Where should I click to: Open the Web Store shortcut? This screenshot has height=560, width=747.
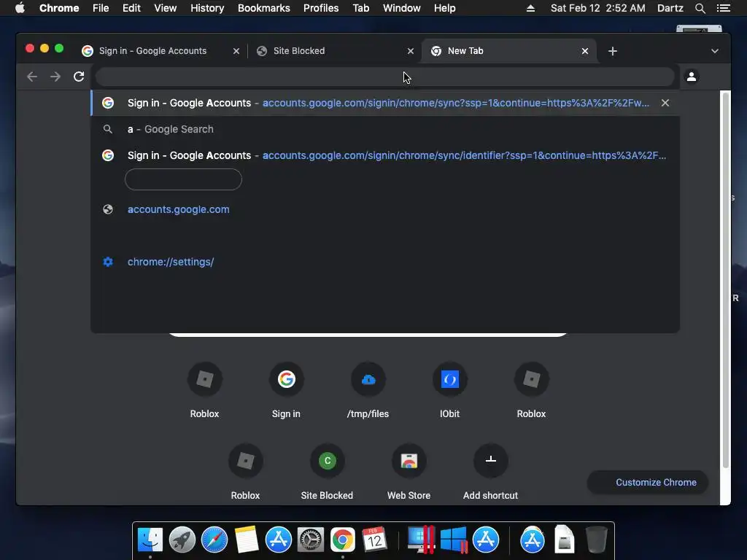[x=409, y=472]
